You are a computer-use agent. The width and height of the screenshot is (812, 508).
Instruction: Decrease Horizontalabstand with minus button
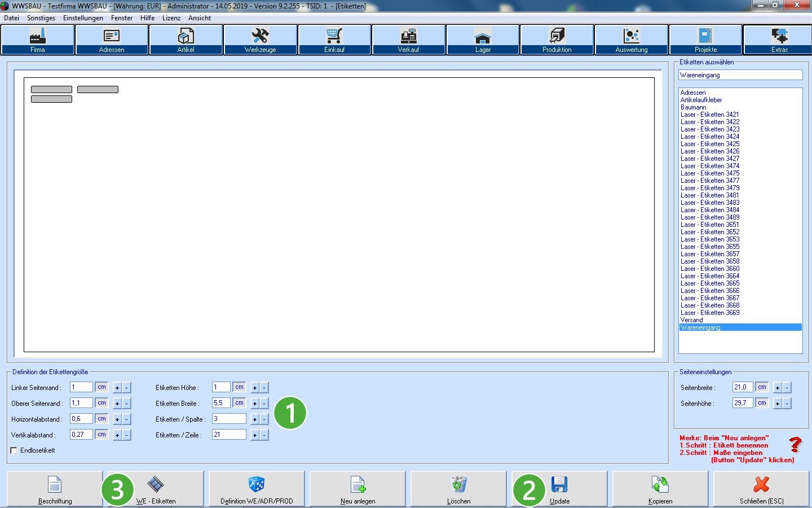pyautogui.click(x=126, y=419)
